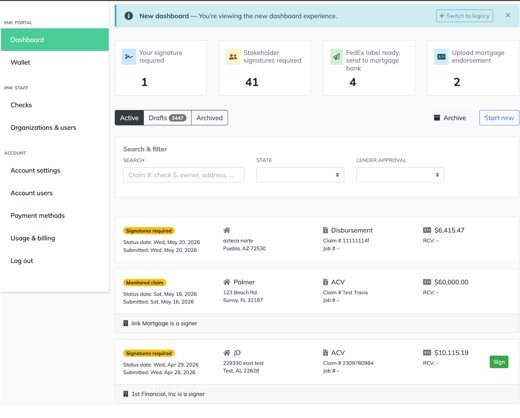Click the money icon next to $60,000.00
Screen dimensions: 520x418
(x=427, y=282)
